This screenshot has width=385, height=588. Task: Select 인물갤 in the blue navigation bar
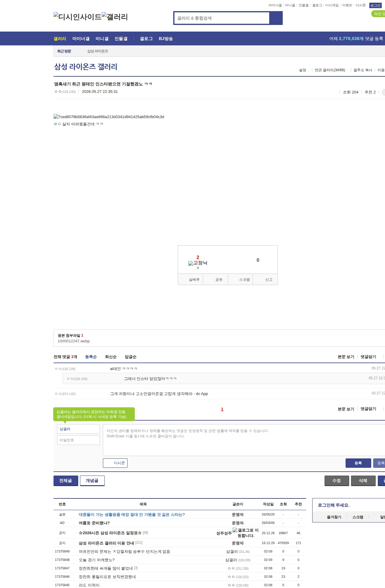click(x=121, y=38)
